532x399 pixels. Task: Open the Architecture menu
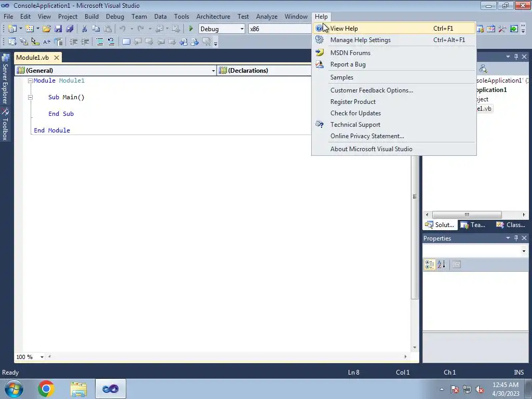click(213, 16)
